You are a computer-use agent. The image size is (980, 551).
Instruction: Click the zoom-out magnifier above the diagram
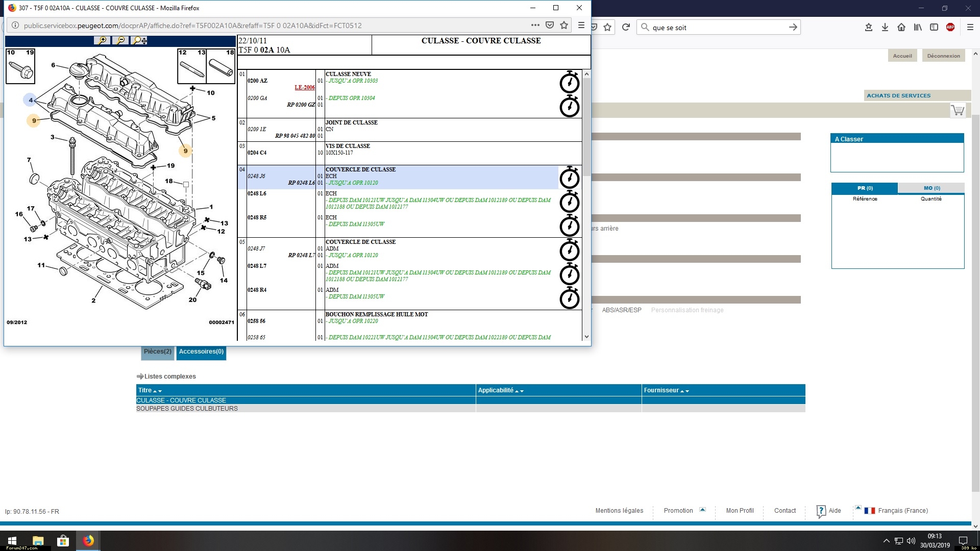(x=120, y=40)
